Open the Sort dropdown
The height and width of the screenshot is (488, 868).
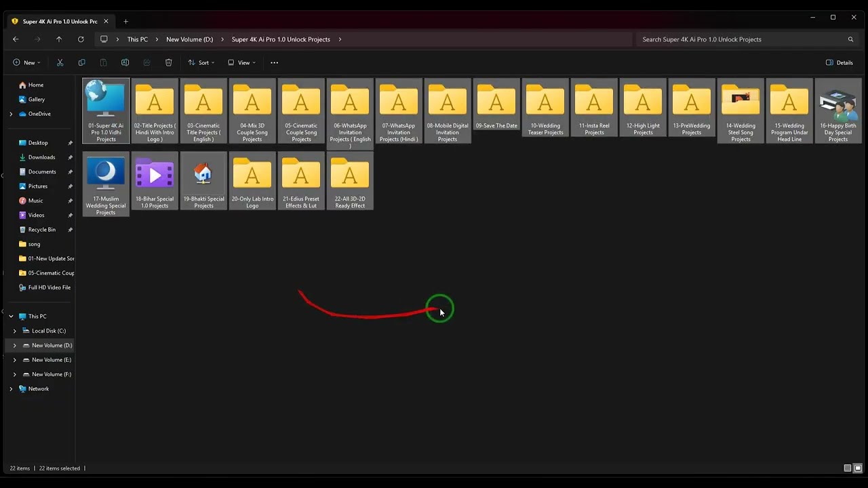point(201,62)
